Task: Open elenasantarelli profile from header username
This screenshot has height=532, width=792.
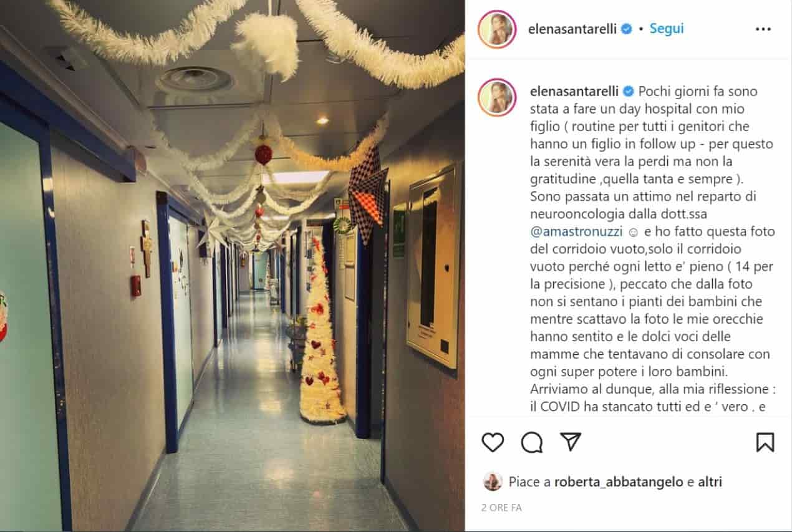Action: point(573,29)
